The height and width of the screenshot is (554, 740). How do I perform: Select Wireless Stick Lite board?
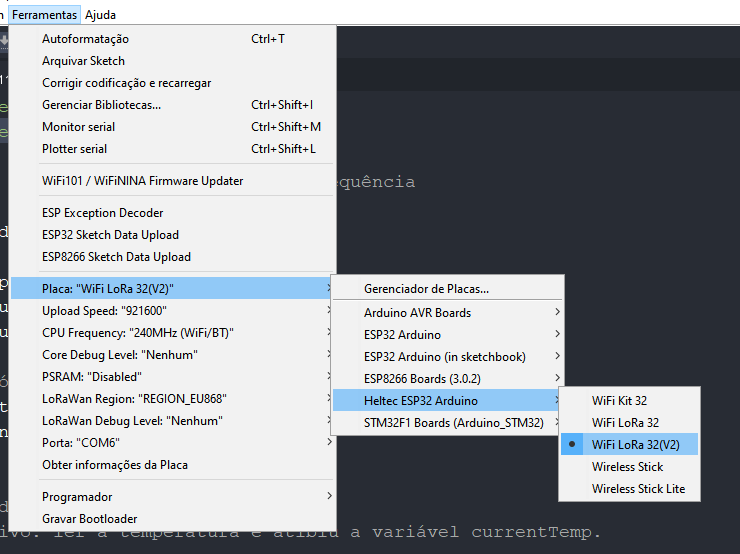coord(638,489)
